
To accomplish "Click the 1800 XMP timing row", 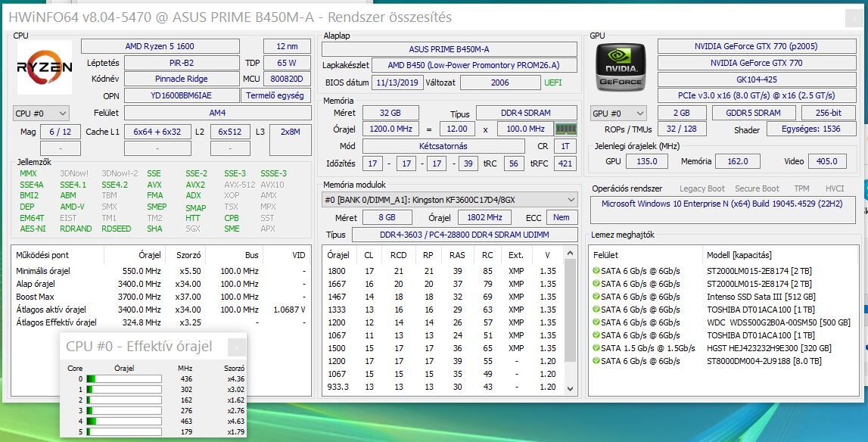I will click(443, 272).
